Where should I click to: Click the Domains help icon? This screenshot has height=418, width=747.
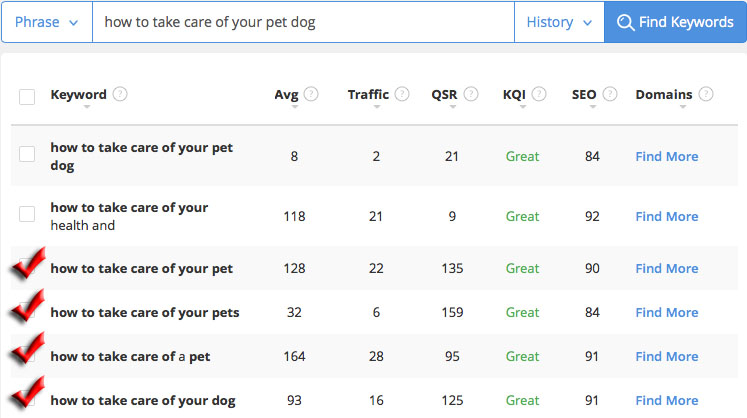pos(706,94)
